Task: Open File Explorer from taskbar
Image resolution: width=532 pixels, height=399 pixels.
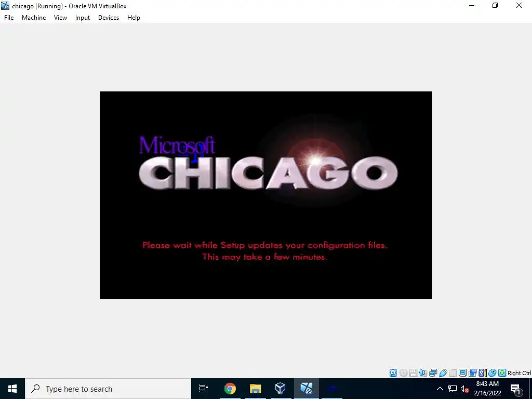Action: 256,389
